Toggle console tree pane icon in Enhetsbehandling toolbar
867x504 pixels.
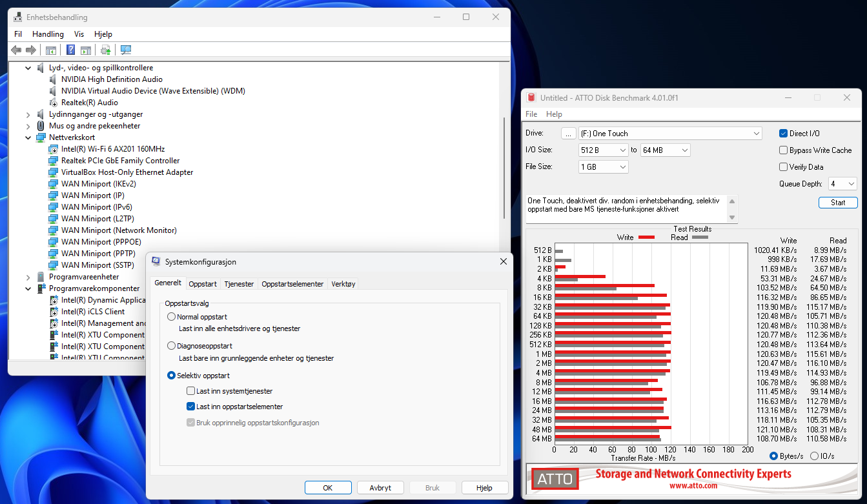50,50
